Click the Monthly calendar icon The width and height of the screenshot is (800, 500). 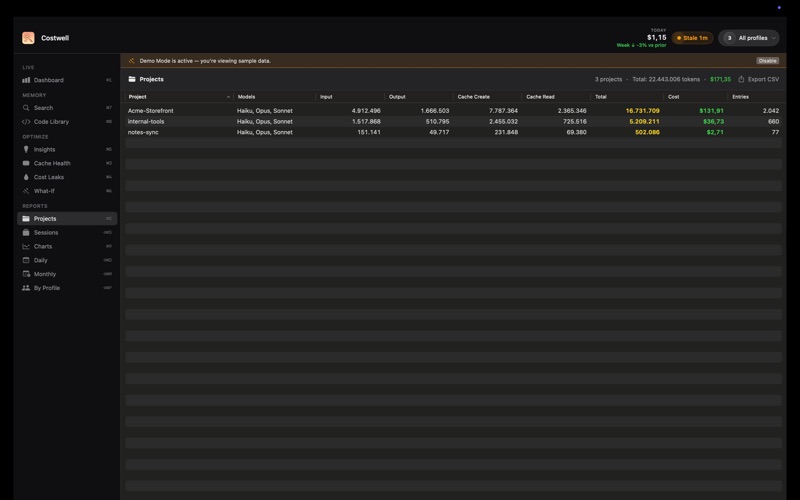point(26,274)
